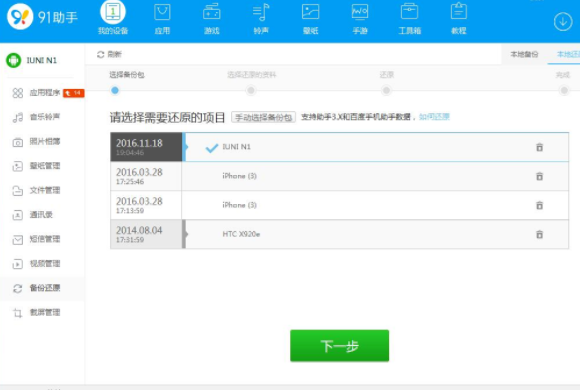Click the 选择备份包 step marker
580x390 pixels.
coord(115,90)
